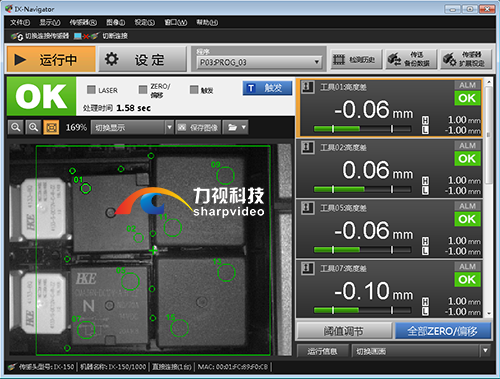Open the 传感器扩展设定 sensor extended settings
500x379 pixels.
pos(466,59)
